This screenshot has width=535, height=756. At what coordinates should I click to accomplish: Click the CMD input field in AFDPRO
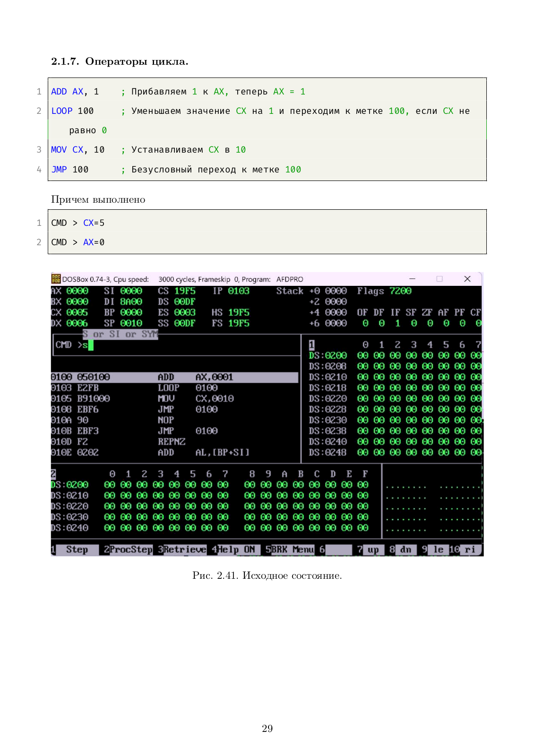point(177,345)
